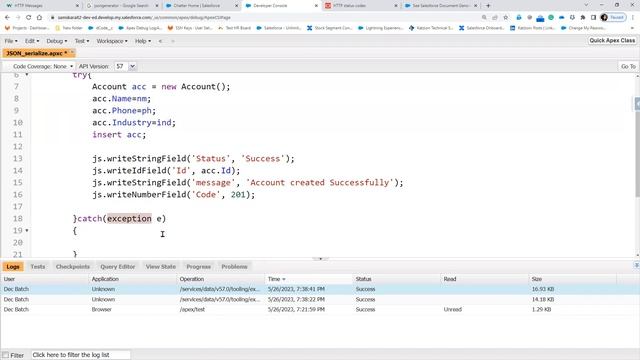Viewport: 640px width, 360px height.
Task: Close the Developer Console browser tab
Action: tap(316, 6)
